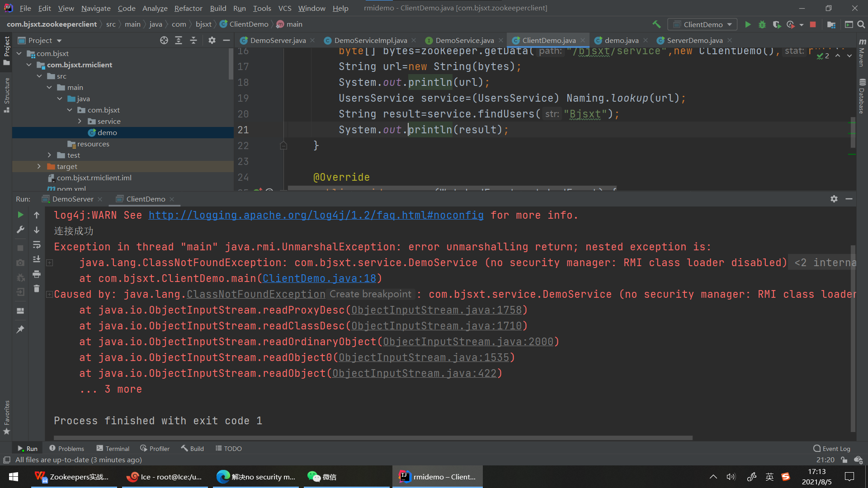Open the Refactor menu
Screen dimensions: 868x488
click(188, 8)
